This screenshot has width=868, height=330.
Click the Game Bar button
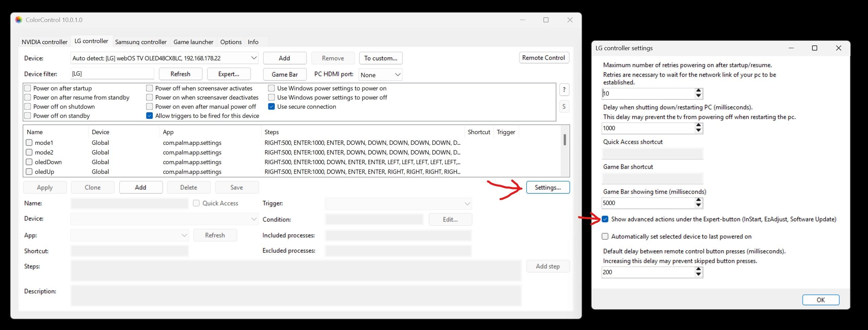click(285, 74)
